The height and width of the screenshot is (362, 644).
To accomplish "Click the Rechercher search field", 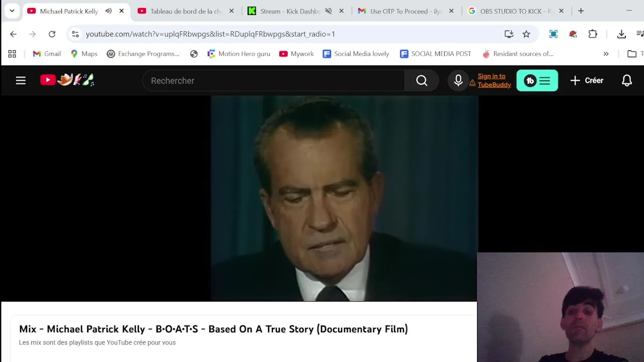I will click(274, 80).
